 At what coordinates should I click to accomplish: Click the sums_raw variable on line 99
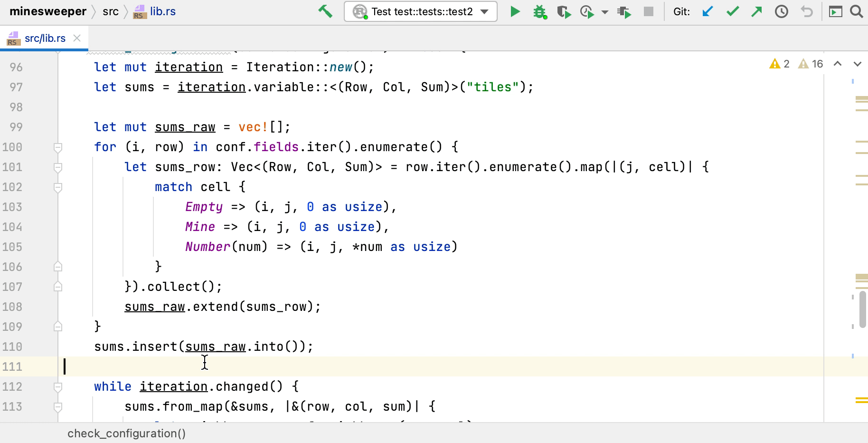pos(185,127)
